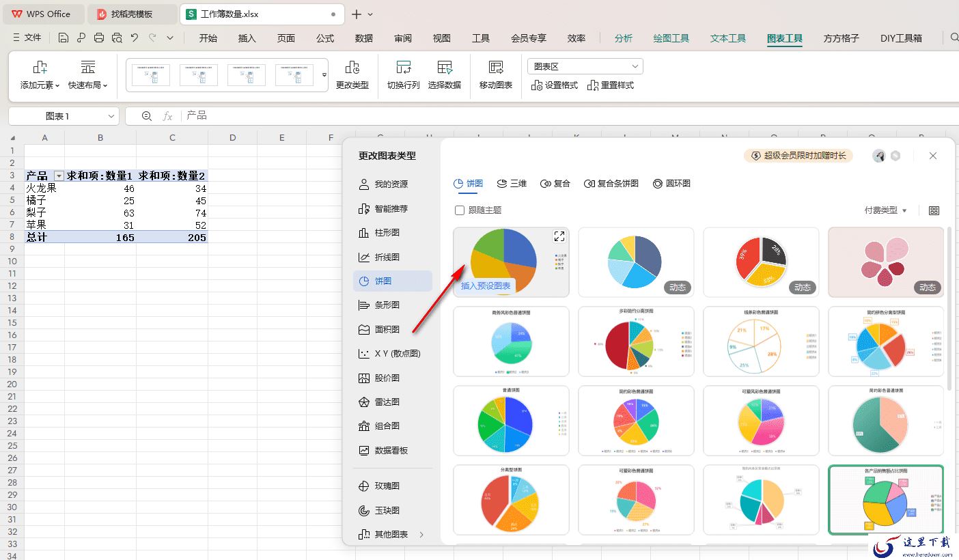Select 数据看板 category
The height and width of the screenshot is (560, 959).
click(x=392, y=451)
